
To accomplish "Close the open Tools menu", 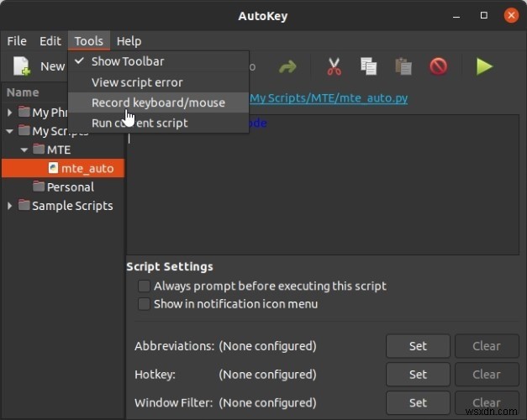I will tap(89, 41).
